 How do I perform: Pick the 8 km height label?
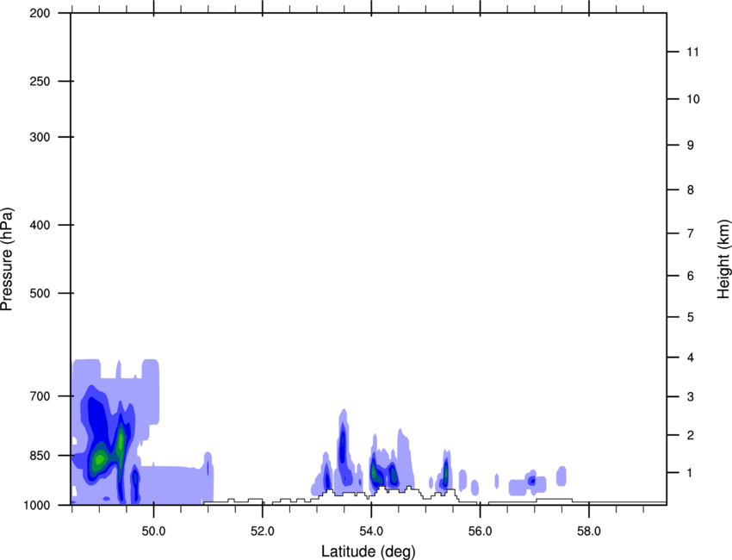[690, 190]
